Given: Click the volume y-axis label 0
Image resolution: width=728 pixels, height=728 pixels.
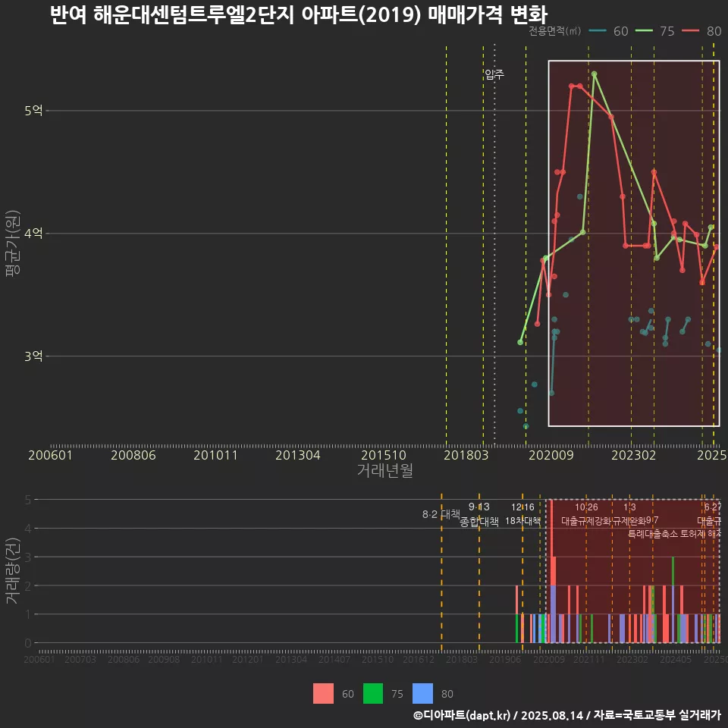Looking at the screenshot, I should click(28, 643).
